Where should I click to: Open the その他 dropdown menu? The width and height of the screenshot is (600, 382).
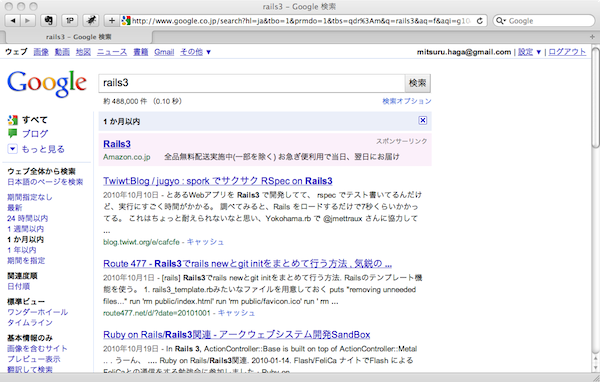(196, 52)
